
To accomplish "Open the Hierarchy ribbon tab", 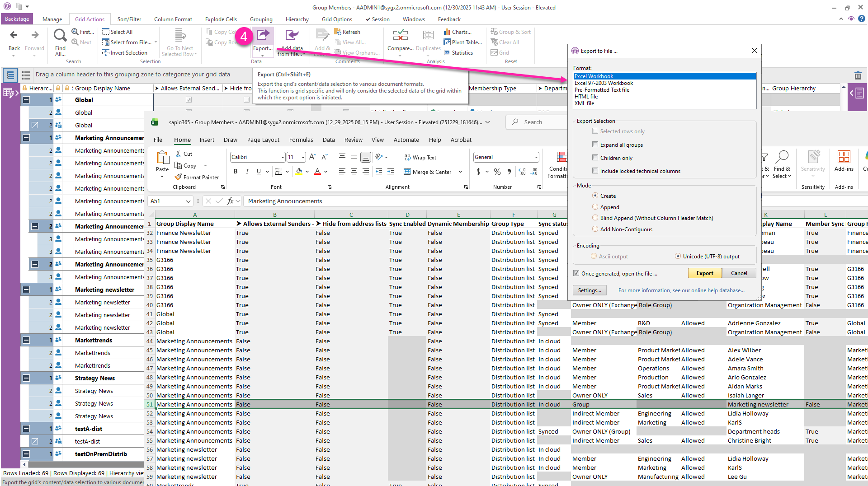I will point(297,19).
